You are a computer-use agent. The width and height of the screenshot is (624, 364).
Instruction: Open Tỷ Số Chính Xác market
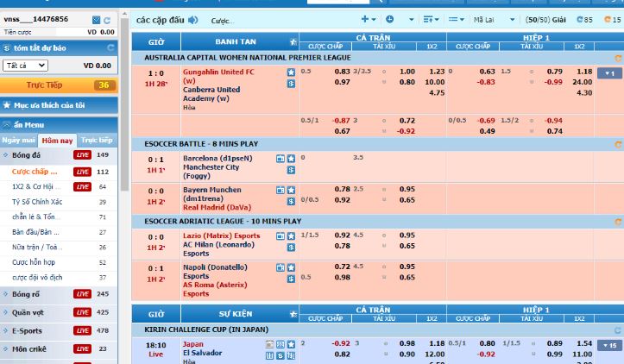[x=37, y=202]
